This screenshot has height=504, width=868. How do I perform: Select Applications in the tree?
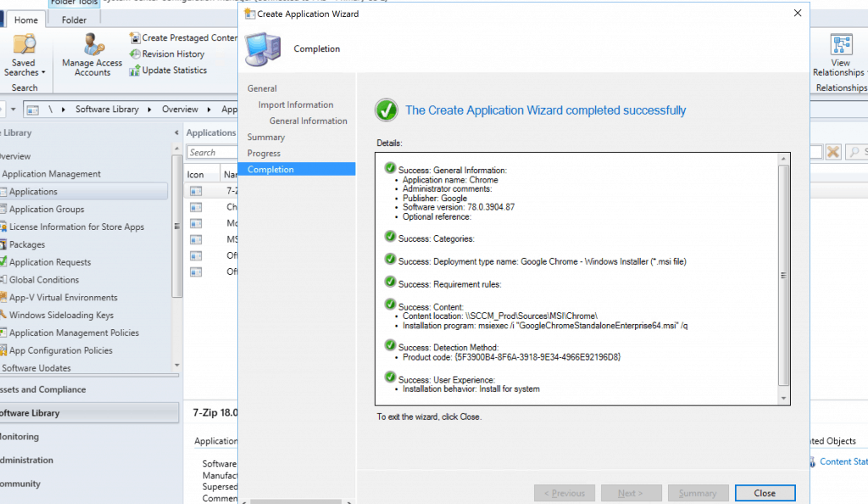(33, 192)
